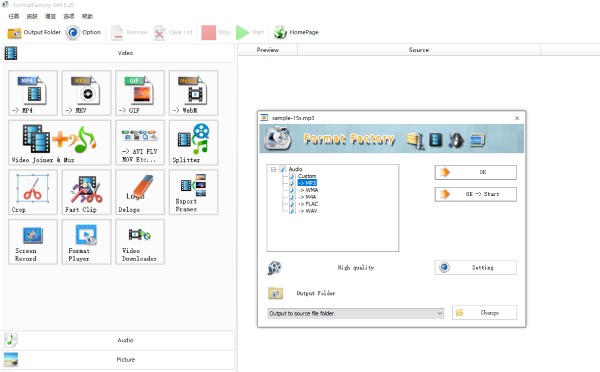Expand the Audio category section

[x=118, y=340]
